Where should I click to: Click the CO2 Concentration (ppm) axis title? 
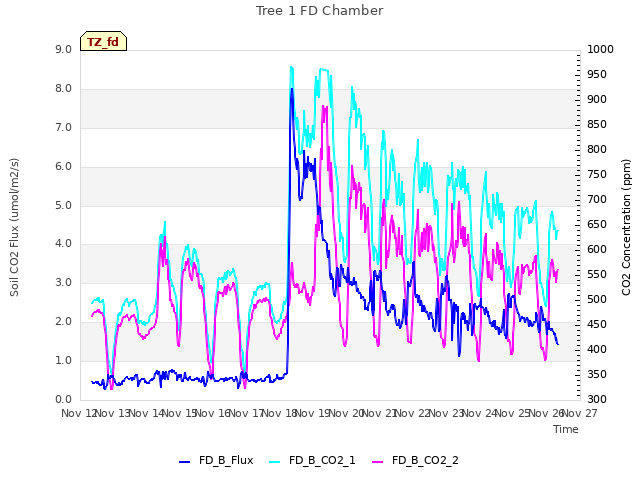pyautogui.click(x=626, y=227)
